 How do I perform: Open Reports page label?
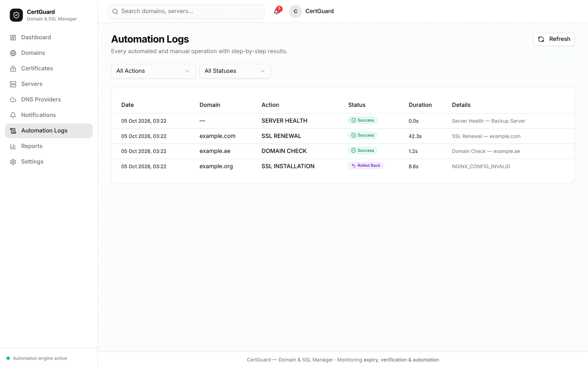(x=32, y=146)
